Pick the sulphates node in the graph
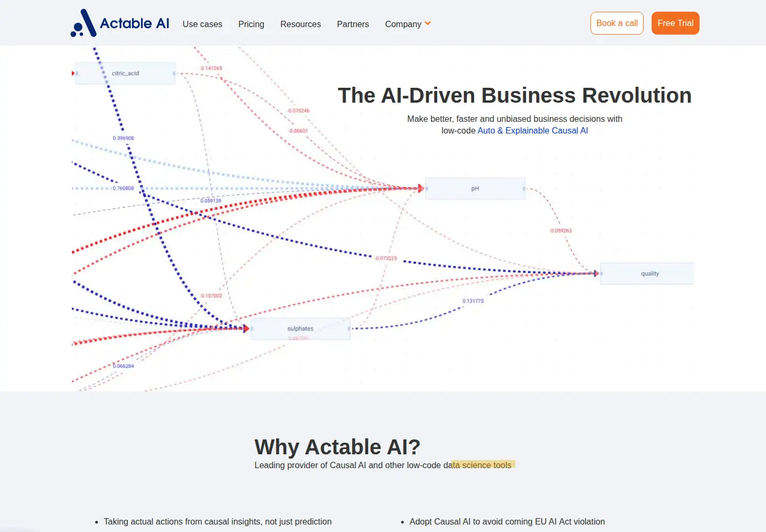Screen dimensions: 766x532 [x=301, y=329]
